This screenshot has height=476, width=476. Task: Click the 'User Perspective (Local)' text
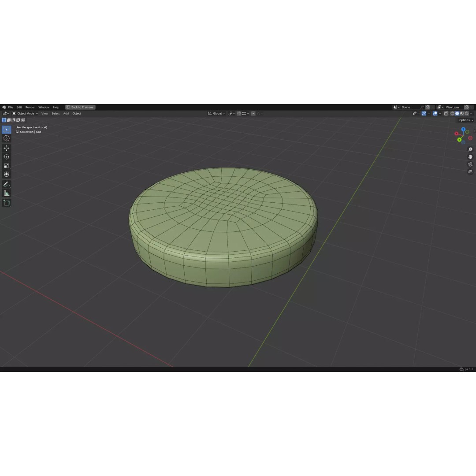point(31,127)
